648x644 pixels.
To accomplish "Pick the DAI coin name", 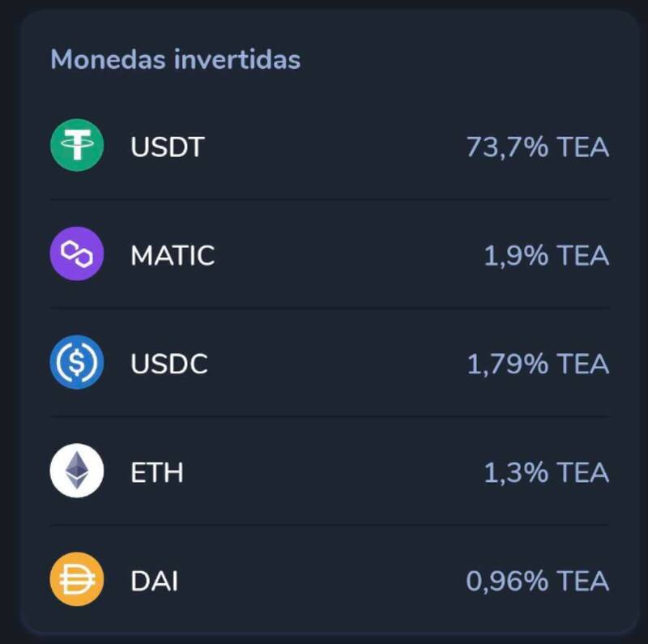I will 154,580.
